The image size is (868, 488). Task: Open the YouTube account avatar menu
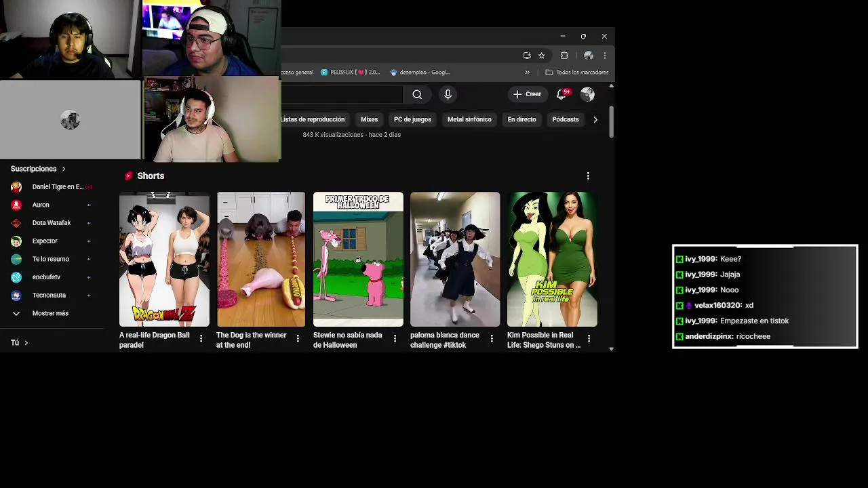coord(587,94)
